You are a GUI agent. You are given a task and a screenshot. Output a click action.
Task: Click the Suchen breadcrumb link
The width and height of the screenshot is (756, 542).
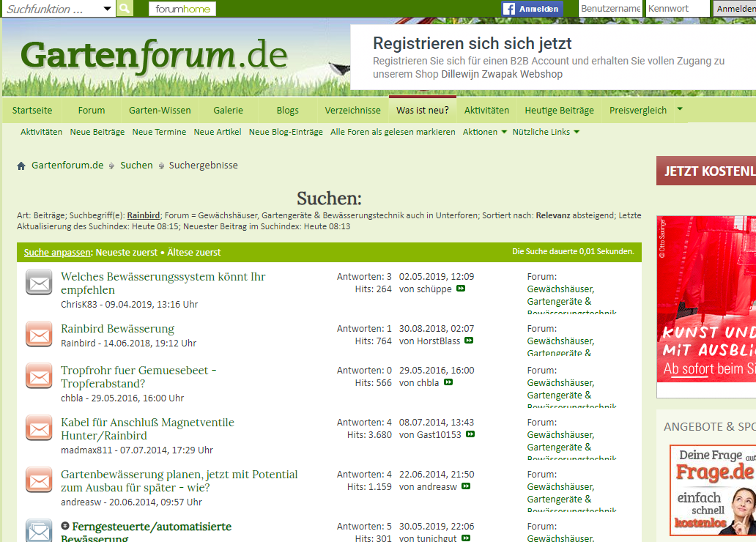click(136, 165)
